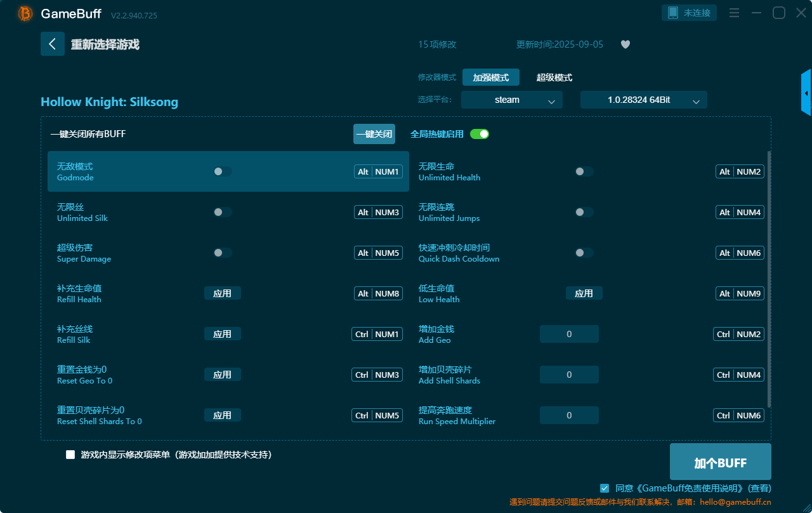
Task: Click the phone not-connected button
Action: (689, 13)
